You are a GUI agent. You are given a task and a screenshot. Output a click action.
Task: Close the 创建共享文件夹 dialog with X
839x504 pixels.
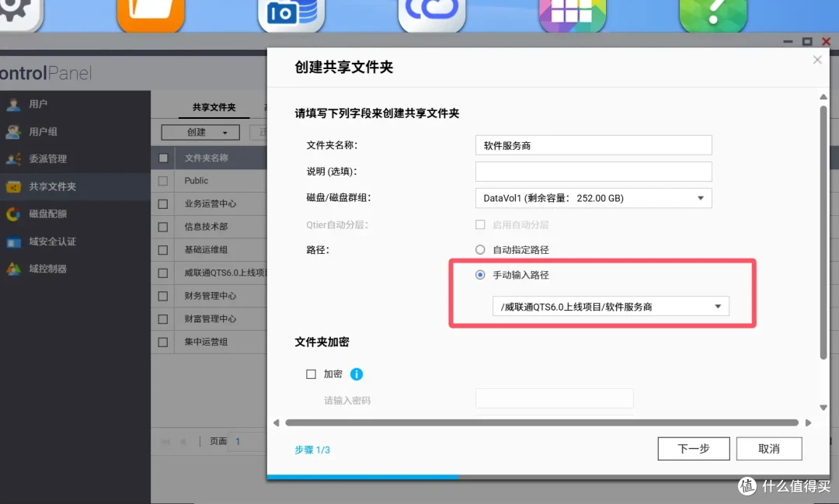(817, 60)
